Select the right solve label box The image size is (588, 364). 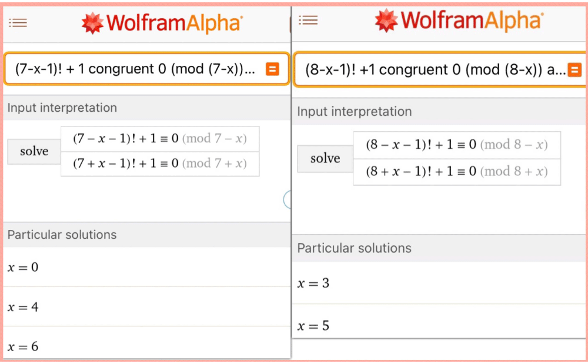coord(325,159)
